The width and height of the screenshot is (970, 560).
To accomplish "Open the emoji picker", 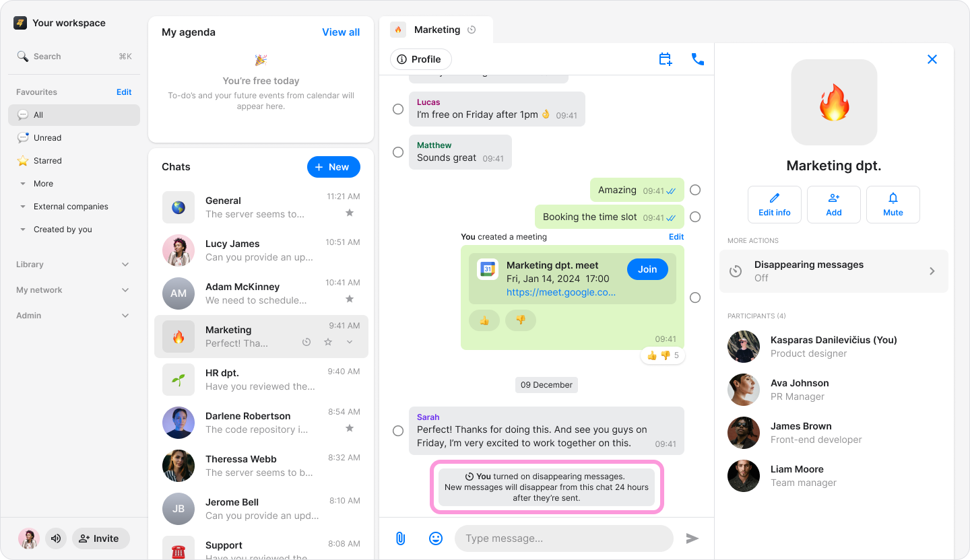I will (x=436, y=538).
